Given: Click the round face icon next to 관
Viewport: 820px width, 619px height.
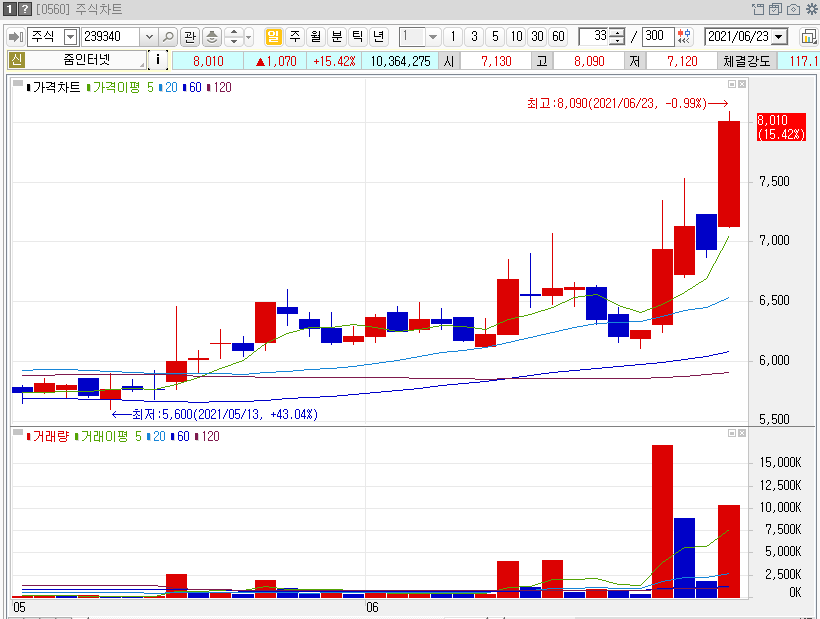Looking at the screenshot, I should coord(212,37).
